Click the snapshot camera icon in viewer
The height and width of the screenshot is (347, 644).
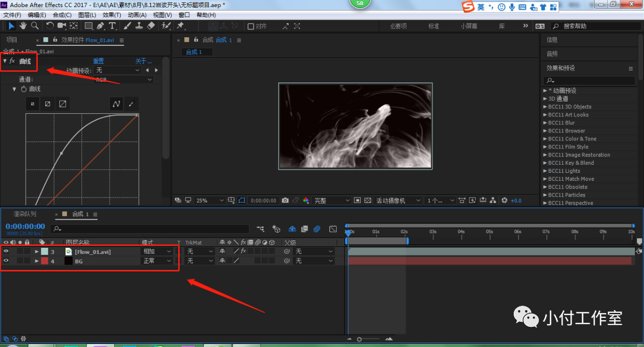pos(285,200)
